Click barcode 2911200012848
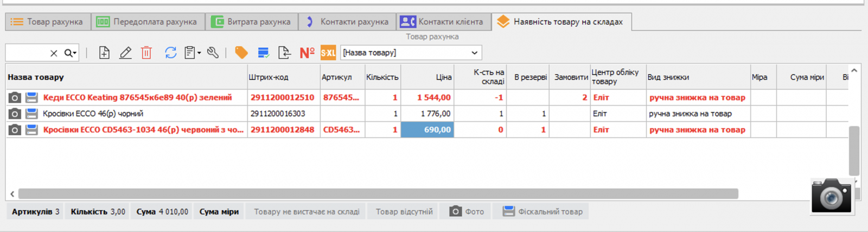The image size is (868, 232). (x=282, y=130)
